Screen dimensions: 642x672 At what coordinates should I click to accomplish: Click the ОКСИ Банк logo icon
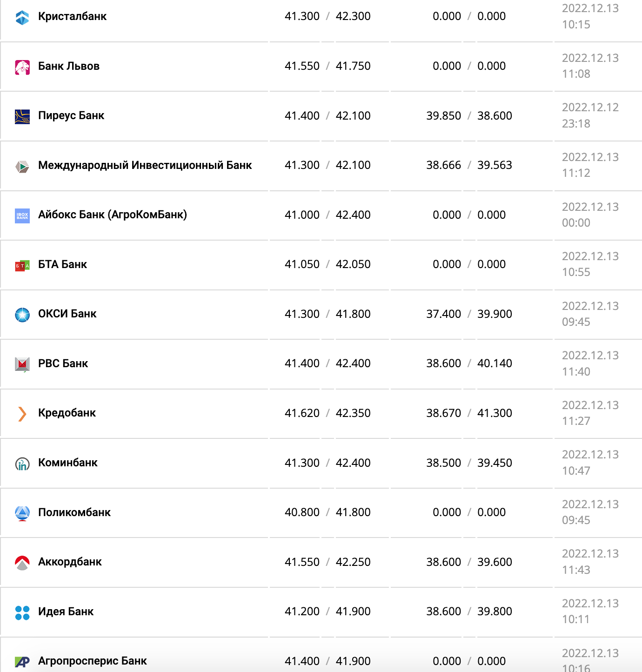point(22,315)
